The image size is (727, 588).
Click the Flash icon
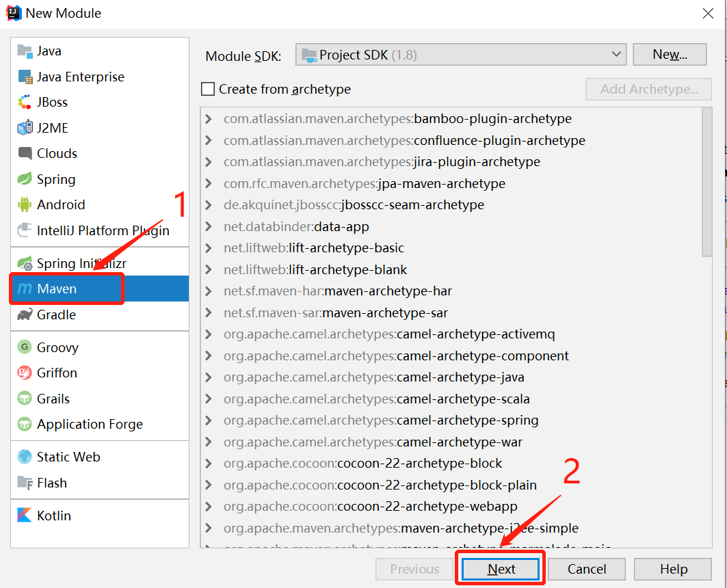pos(25,483)
